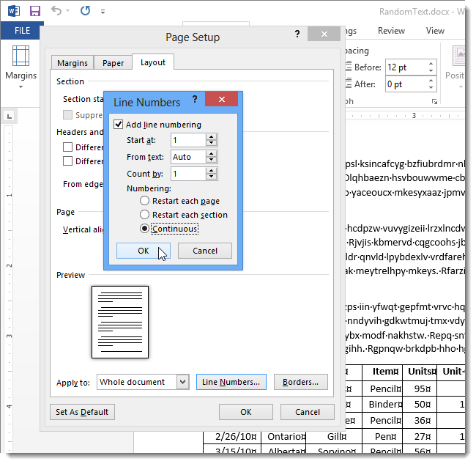
Task: Click OK in Page Setup dialog
Action: (245, 412)
